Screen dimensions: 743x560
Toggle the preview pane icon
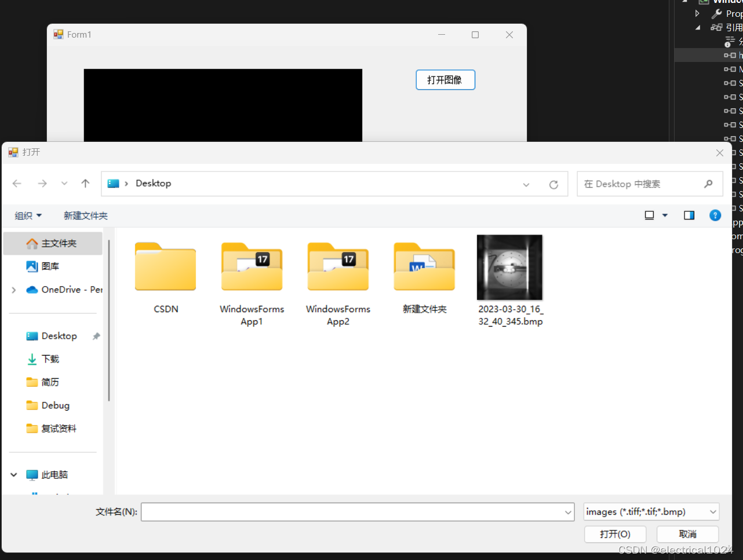click(689, 215)
